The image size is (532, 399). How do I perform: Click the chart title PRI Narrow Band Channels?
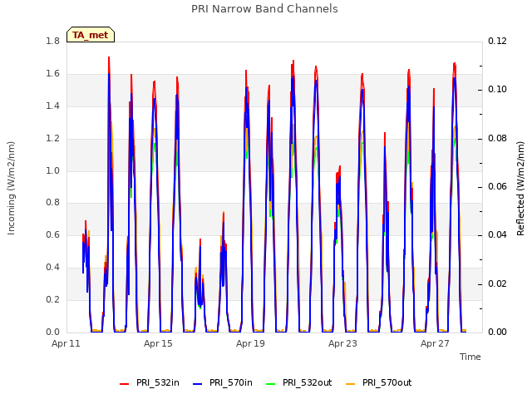(264, 9)
